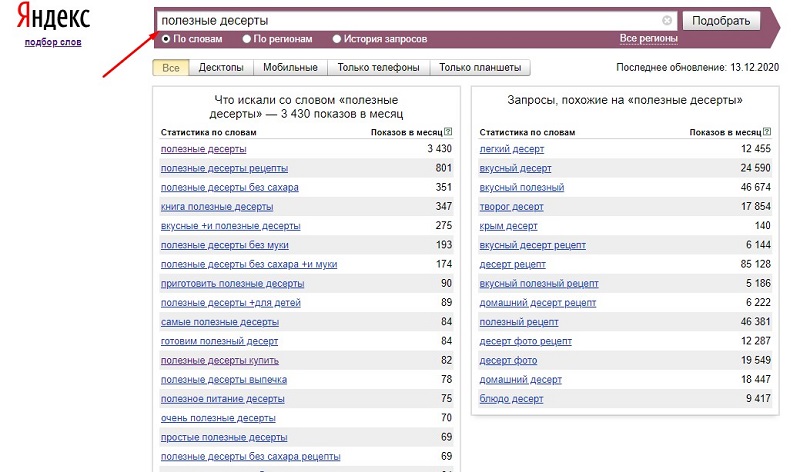Click the Что искали со словом heading
Viewport: 800px width, 472px height.
(x=306, y=107)
